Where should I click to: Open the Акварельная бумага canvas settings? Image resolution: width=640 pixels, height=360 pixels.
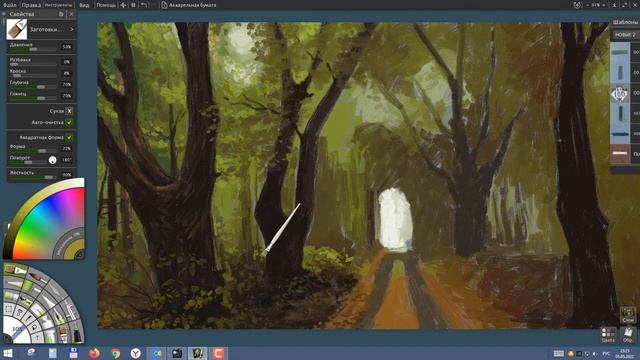click(189, 5)
